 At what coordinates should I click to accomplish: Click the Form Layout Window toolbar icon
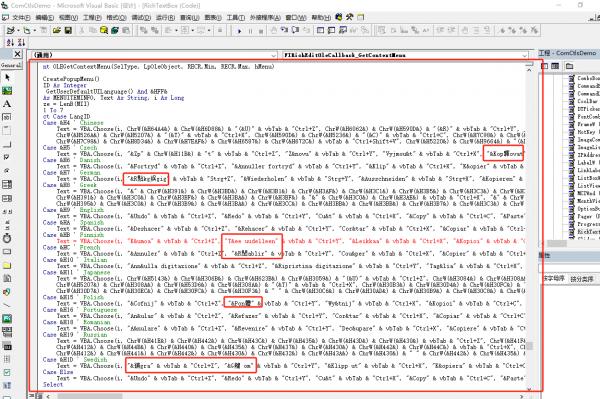pyautogui.click(x=342, y=31)
